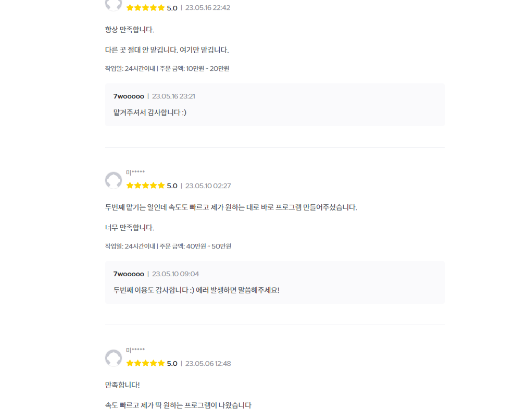Click the avatar beside the 23.05.06 12:48 review
This screenshot has width=527, height=420.
tap(114, 358)
